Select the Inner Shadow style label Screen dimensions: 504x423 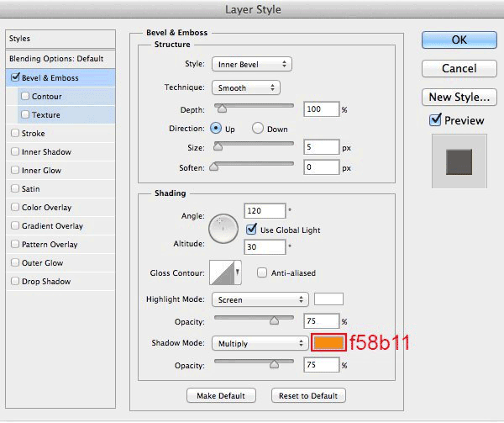(x=46, y=152)
